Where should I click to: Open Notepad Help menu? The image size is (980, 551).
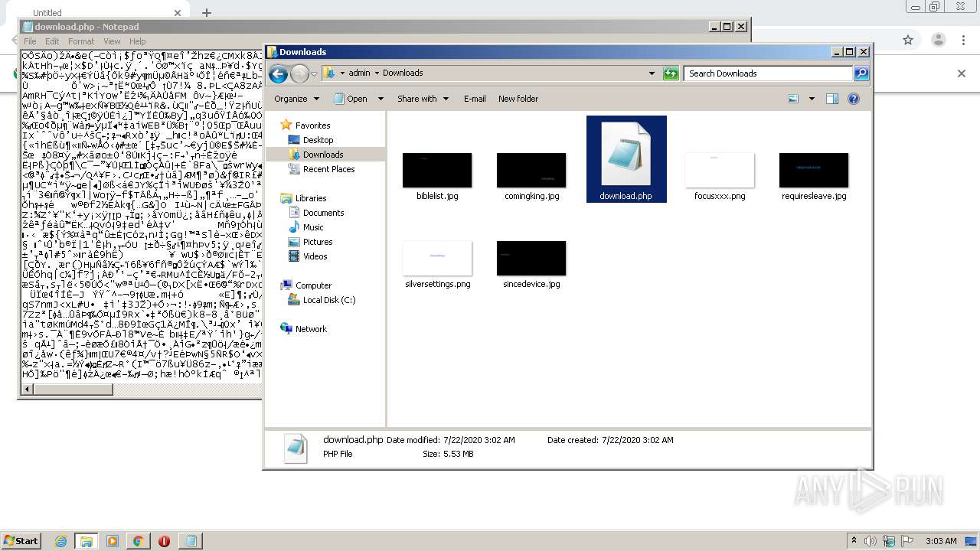click(x=138, y=41)
